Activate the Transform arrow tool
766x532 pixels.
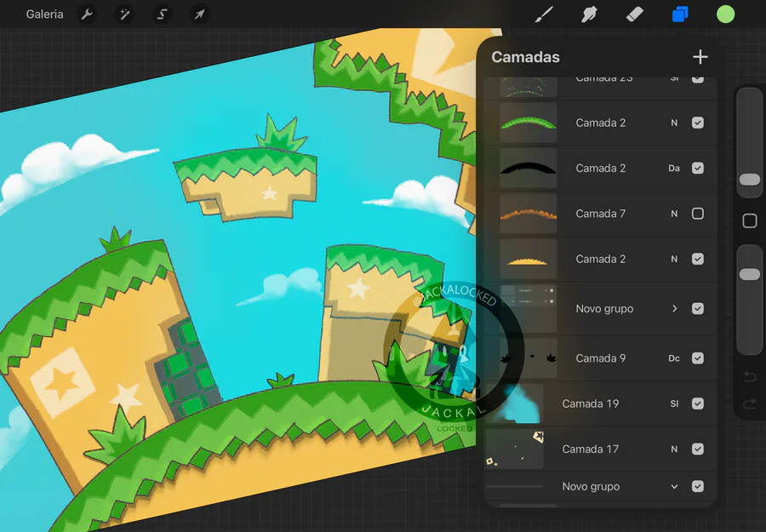point(199,14)
